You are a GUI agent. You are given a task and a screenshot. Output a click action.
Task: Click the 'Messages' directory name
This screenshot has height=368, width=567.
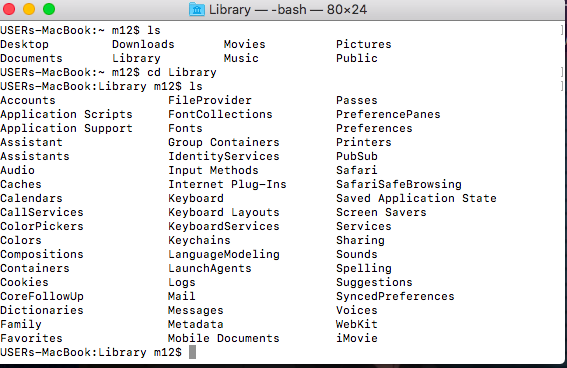pyautogui.click(x=196, y=311)
